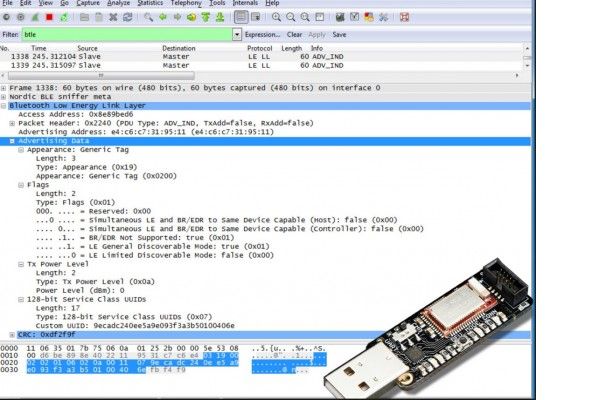The height and width of the screenshot is (400, 600).
Task: Collapse the Flags tree node
Action: pos(21,185)
